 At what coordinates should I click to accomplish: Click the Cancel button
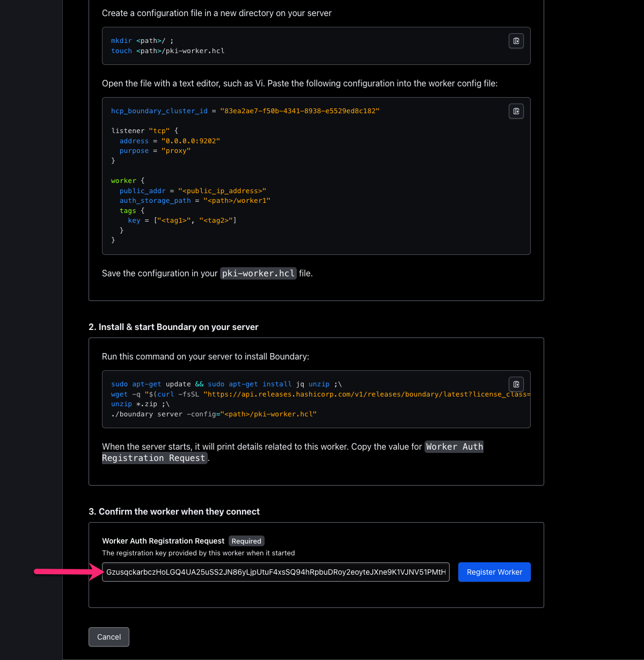[x=109, y=637]
